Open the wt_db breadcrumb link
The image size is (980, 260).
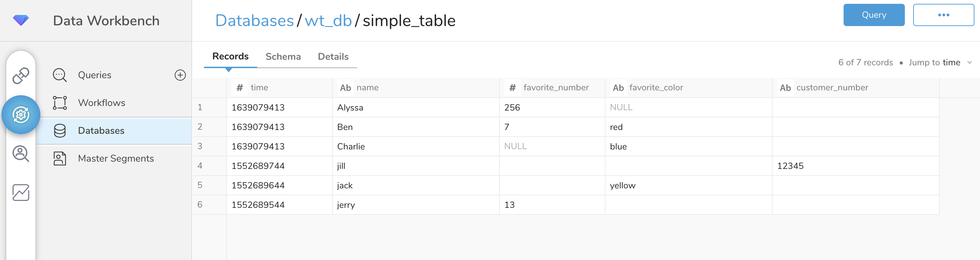tap(328, 21)
